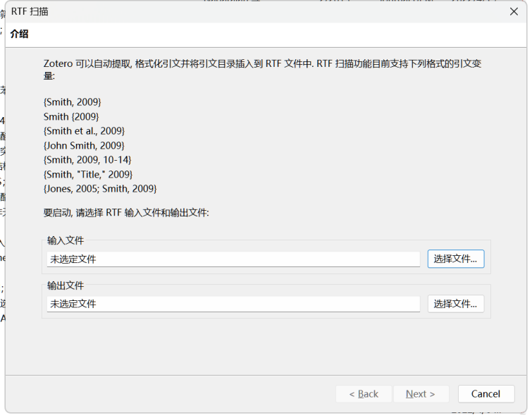The image size is (532, 418).
Task: Click the Smith {2009} example line
Action: pyautogui.click(x=72, y=118)
